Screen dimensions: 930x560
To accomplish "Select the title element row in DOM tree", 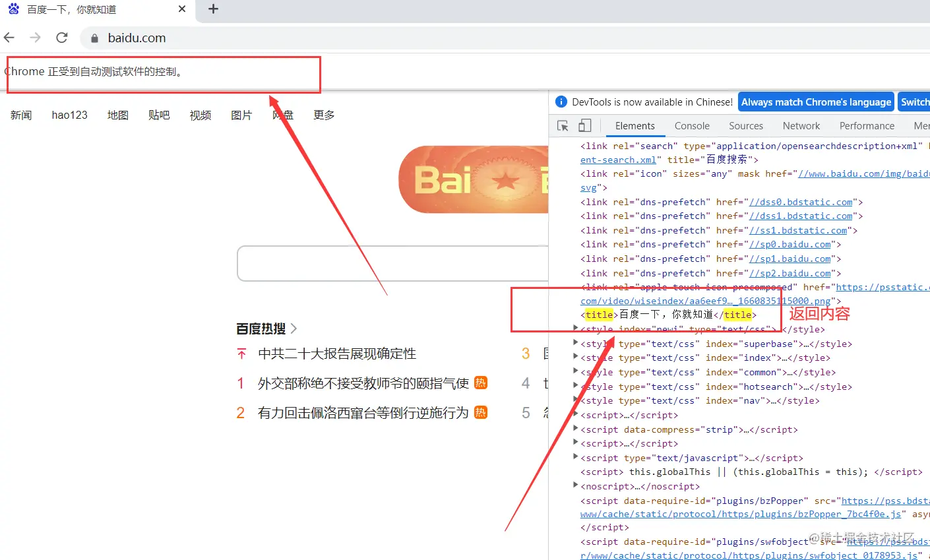I will pyautogui.click(x=669, y=315).
